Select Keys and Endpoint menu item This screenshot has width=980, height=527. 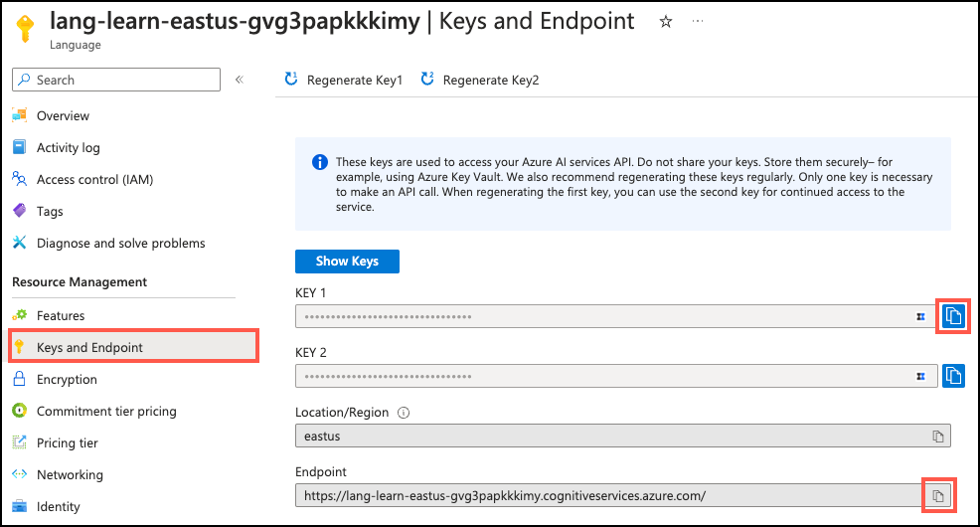click(x=134, y=346)
